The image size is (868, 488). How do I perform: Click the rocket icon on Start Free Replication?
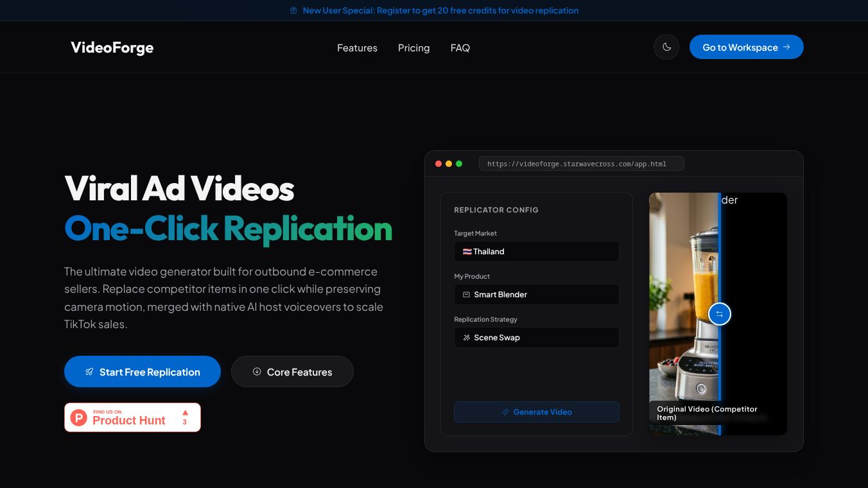[89, 372]
